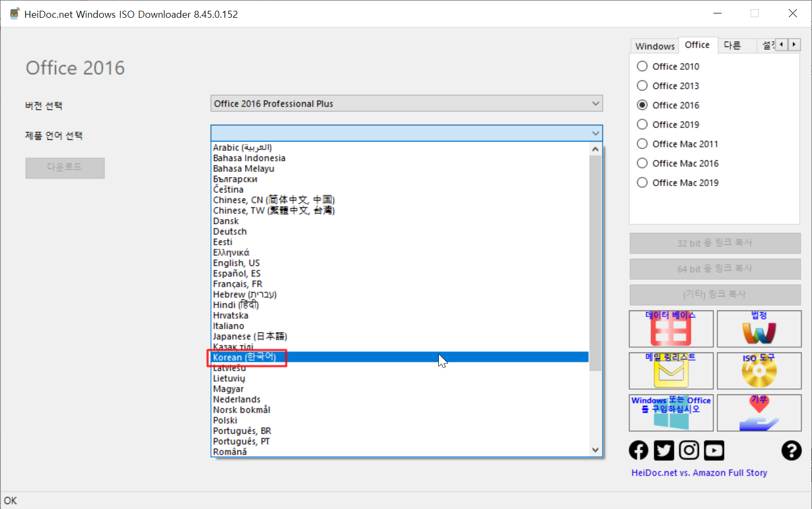This screenshot has width=812, height=509.
Task: Click the 32 bit 용 링크 복사 button
Action: (x=715, y=243)
